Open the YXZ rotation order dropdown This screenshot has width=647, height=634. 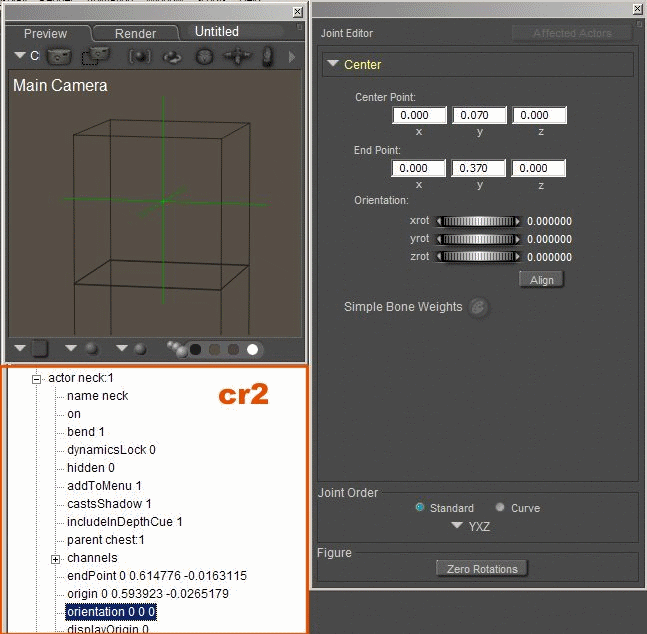[x=472, y=526]
